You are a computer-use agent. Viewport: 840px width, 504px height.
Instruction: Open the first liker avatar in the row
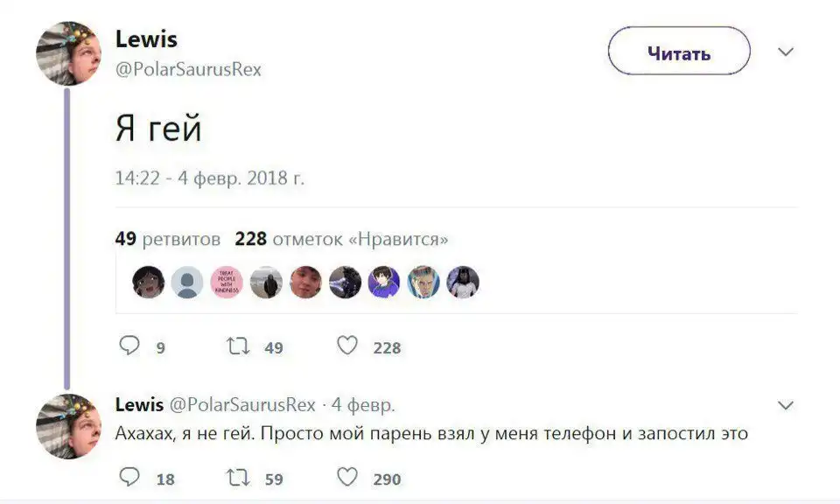[148, 282]
